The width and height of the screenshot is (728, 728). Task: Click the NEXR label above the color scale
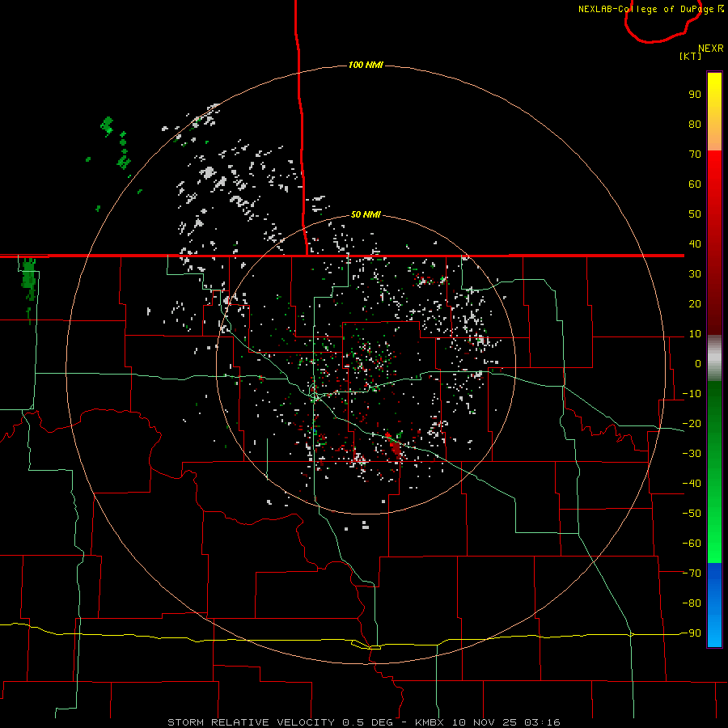pyautogui.click(x=710, y=49)
